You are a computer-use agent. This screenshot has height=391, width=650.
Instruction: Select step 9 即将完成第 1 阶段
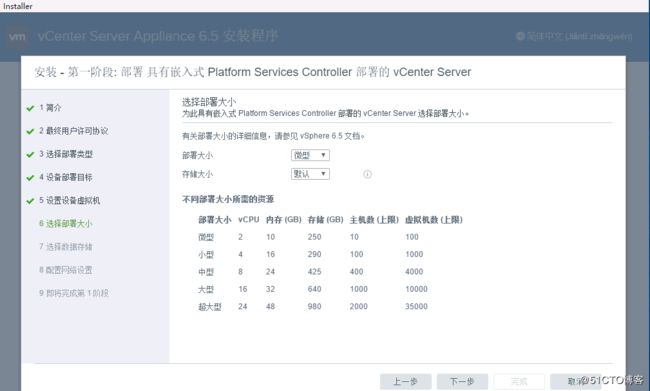point(74,294)
